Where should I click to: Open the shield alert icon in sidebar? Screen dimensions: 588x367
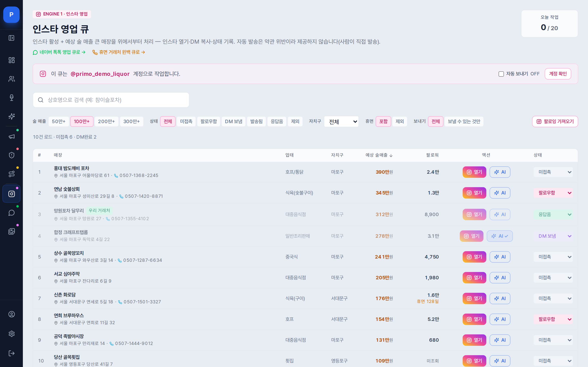coord(11,155)
